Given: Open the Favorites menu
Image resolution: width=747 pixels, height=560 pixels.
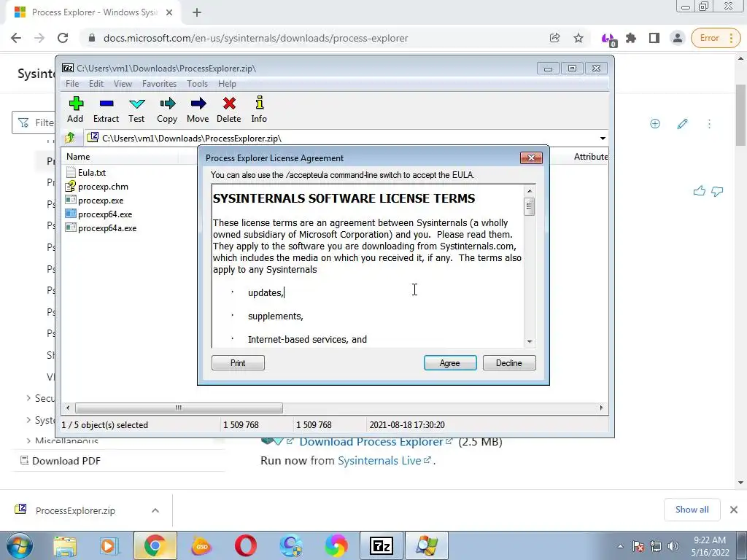Looking at the screenshot, I should pyautogui.click(x=160, y=84).
